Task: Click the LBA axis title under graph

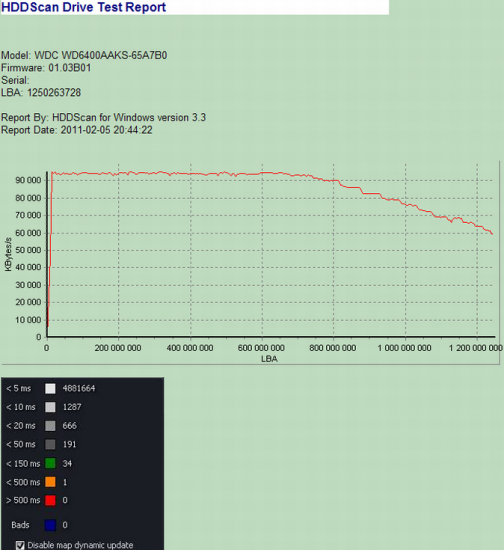Action: pos(269,359)
